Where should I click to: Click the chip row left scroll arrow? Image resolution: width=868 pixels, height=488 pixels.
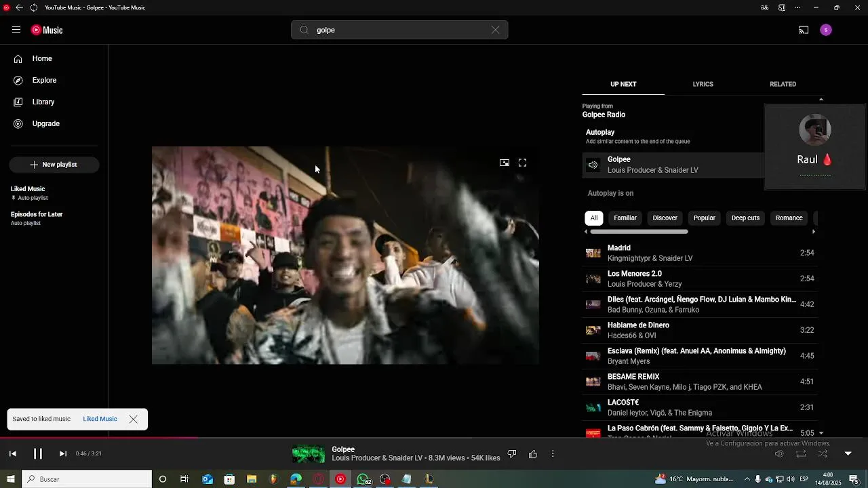(586, 232)
